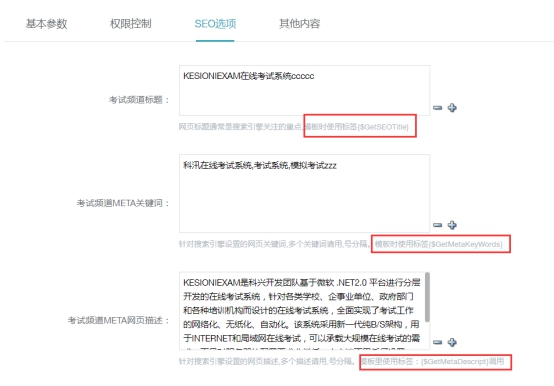Switch to the 权限控制 tab

(131, 24)
